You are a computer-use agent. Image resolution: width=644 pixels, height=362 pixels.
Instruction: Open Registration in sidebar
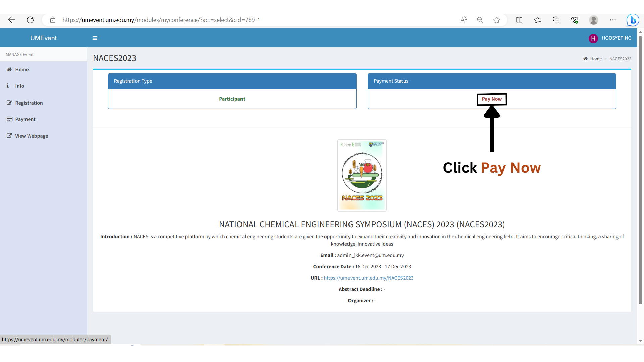click(29, 103)
